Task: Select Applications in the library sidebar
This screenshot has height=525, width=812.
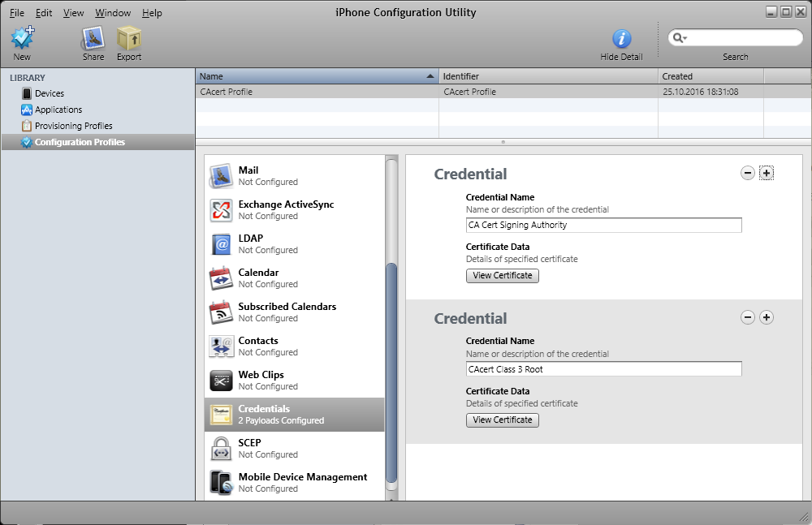Action: click(58, 110)
